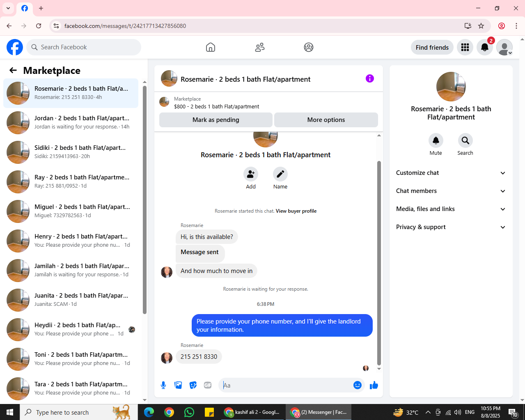
Task: Open the Rosemarie conversation in the list
Action: tap(71, 93)
